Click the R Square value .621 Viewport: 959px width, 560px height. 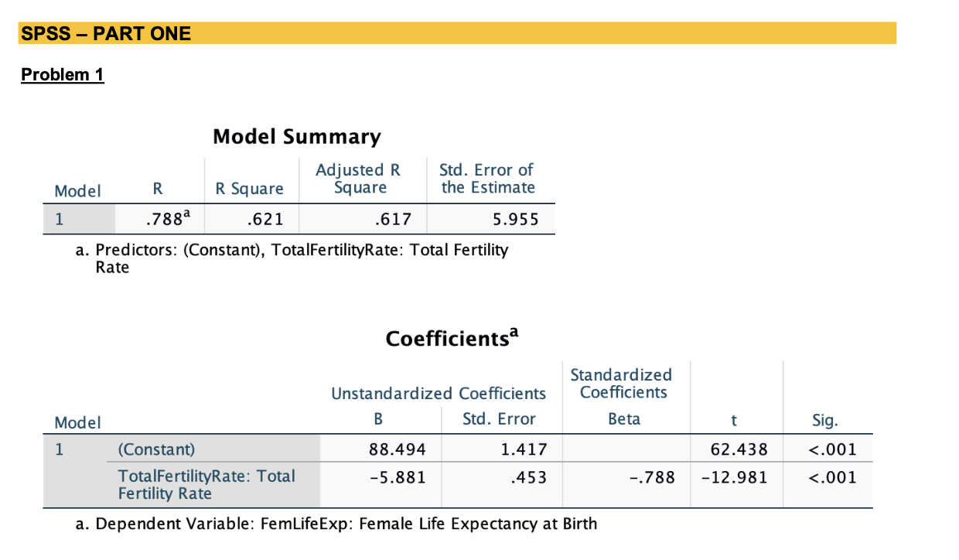pyautogui.click(x=265, y=220)
